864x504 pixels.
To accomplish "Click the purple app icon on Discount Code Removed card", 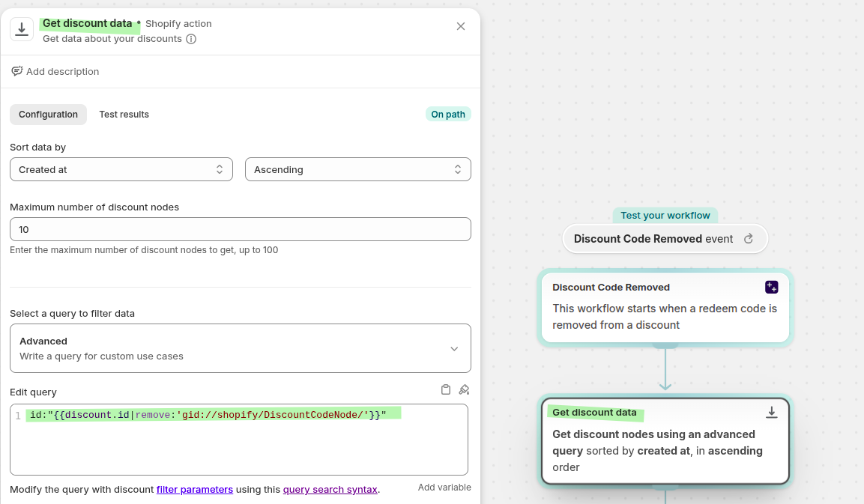I will [771, 287].
